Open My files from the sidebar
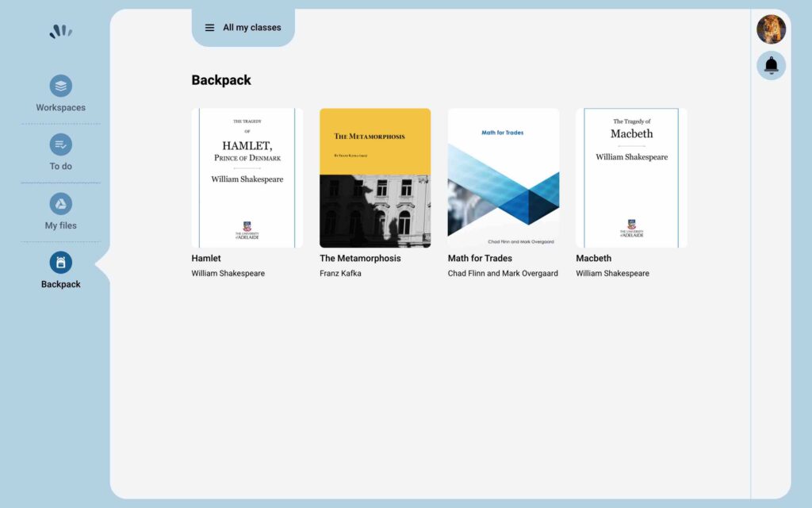812x508 pixels. (x=60, y=204)
